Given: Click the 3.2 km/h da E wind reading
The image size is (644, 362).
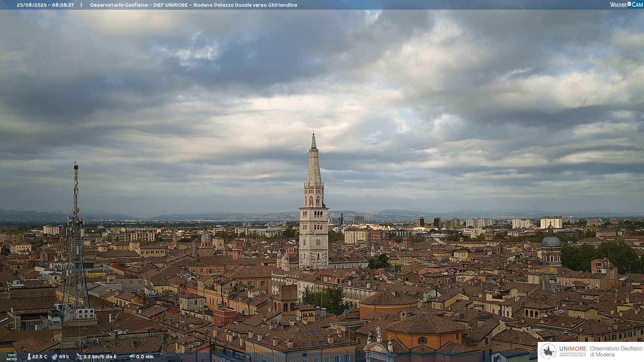Looking at the screenshot, I should tap(100, 357).
